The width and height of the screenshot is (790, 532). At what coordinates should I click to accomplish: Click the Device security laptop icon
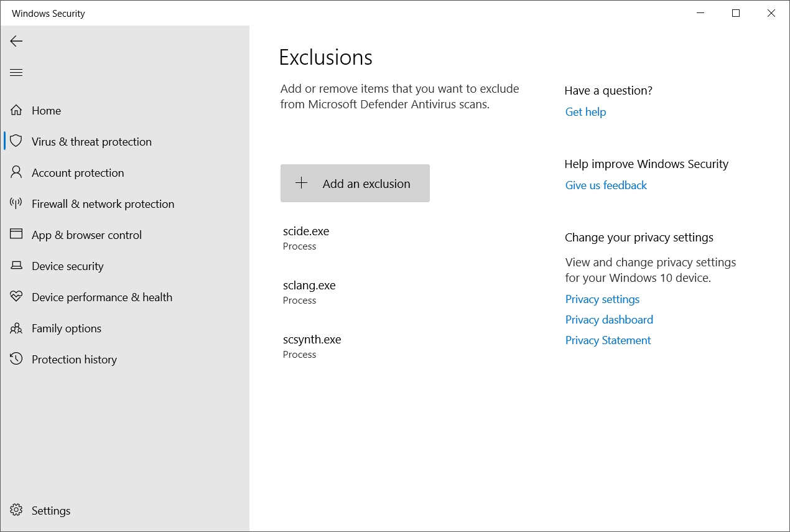click(16, 266)
